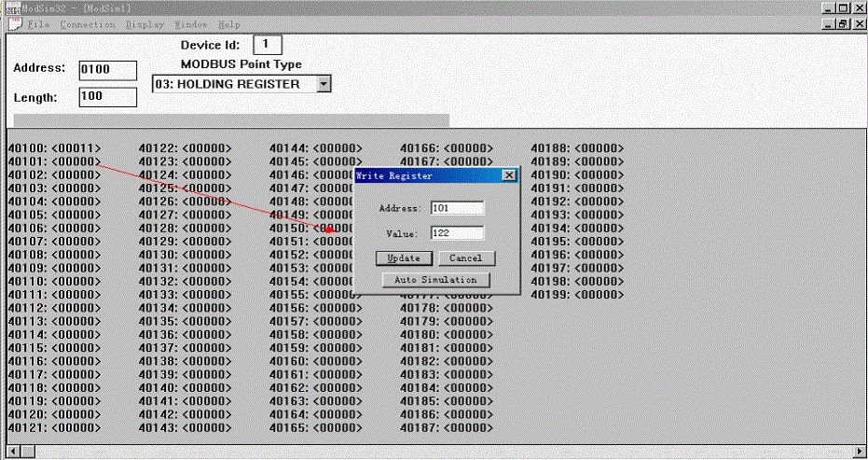Image resolution: width=868 pixels, height=460 pixels.
Task: Open the Connection menu
Action: tap(88, 24)
